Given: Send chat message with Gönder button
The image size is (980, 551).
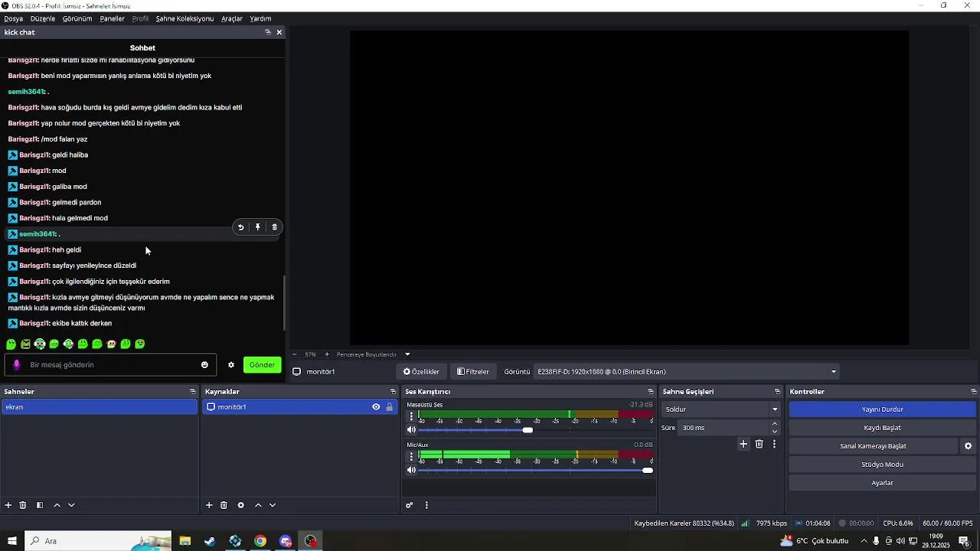Looking at the screenshot, I should [x=262, y=365].
